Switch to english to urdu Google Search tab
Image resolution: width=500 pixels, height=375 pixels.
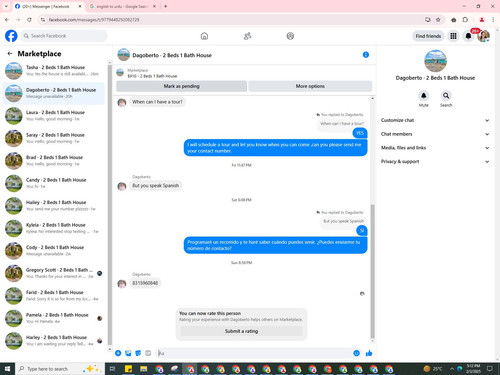tap(122, 6)
